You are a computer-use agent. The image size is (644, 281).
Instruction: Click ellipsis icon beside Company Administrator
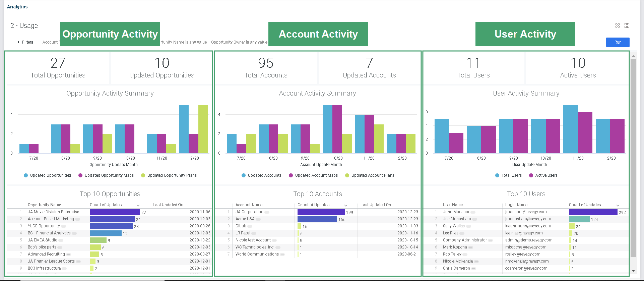tap(491, 240)
